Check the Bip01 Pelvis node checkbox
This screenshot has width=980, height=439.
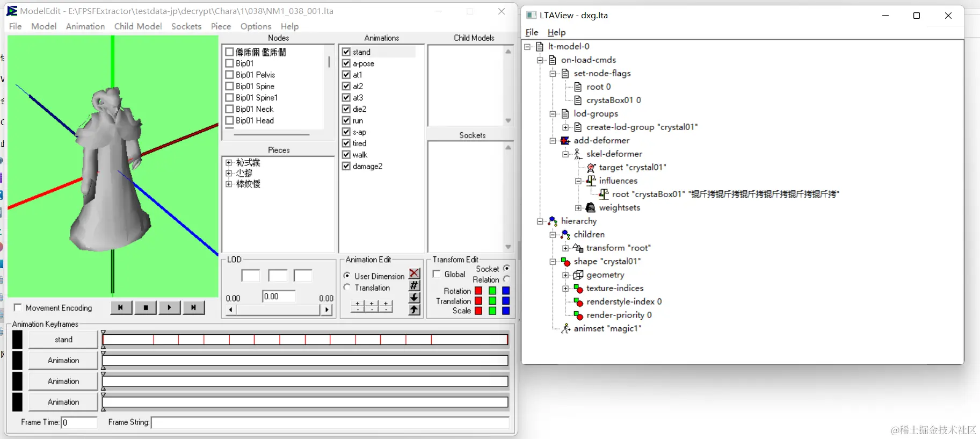[229, 75]
